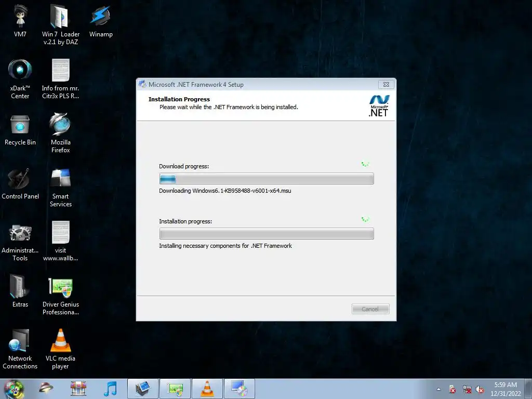The image size is (532, 399).
Task: Click the Installation progress bar
Action: tap(267, 233)
